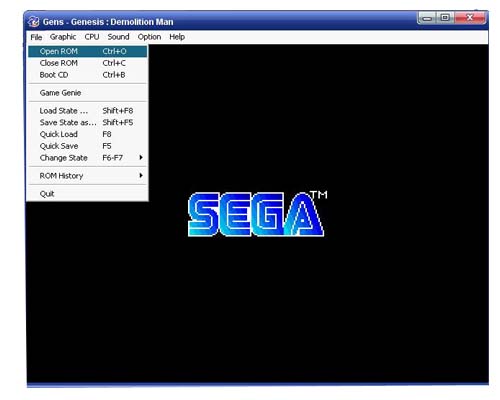This screenshot has width=500, height=400.
Task: Expand Change State submenu arrow
Action: [141, 157]
